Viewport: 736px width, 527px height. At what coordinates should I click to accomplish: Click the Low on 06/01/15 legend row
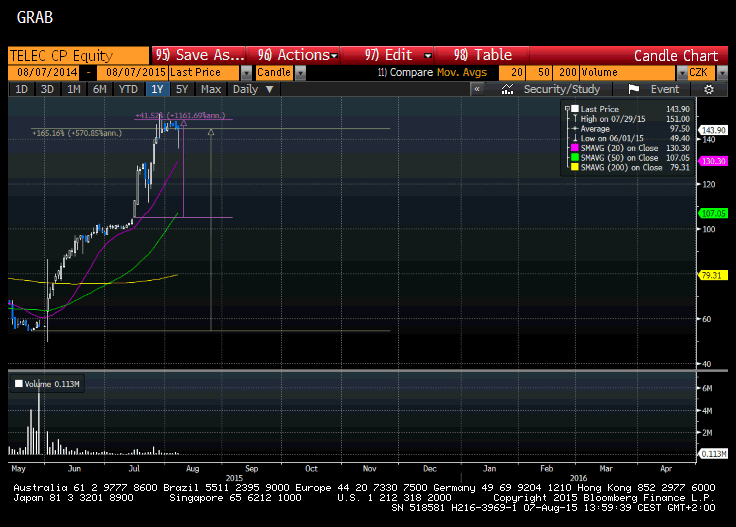630,138
